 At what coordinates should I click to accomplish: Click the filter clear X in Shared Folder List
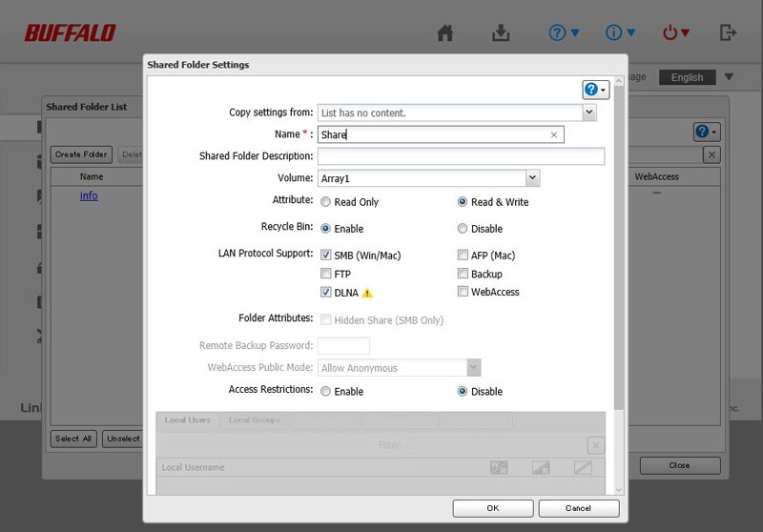coord(711,154)
